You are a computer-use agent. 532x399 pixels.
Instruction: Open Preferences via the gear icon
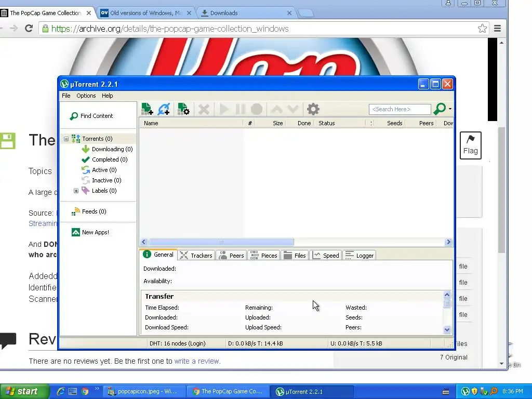[313, 109]
